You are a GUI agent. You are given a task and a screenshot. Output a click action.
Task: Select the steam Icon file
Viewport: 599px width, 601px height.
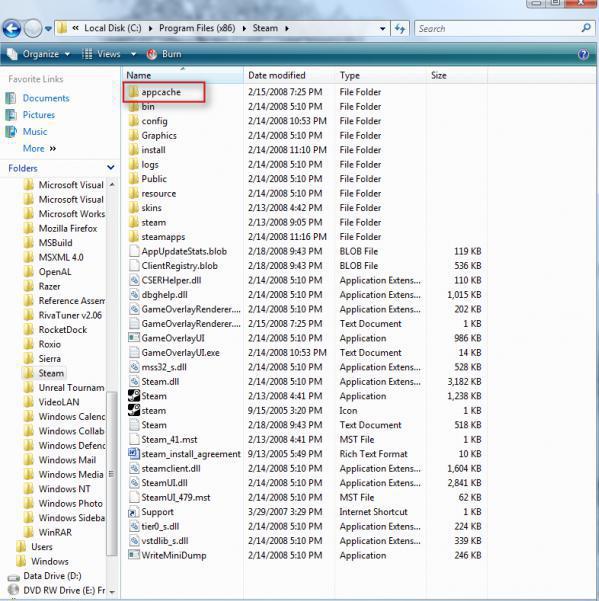click(x=134, y=411)
